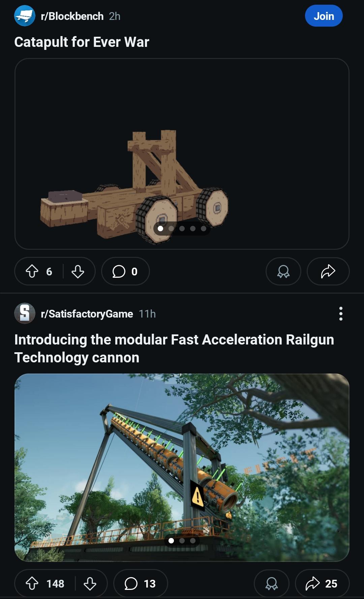Open the r/Blockbench subreddit link
Image resolution: width=364 pixels, height=599 pixels.
coord(72,16)
